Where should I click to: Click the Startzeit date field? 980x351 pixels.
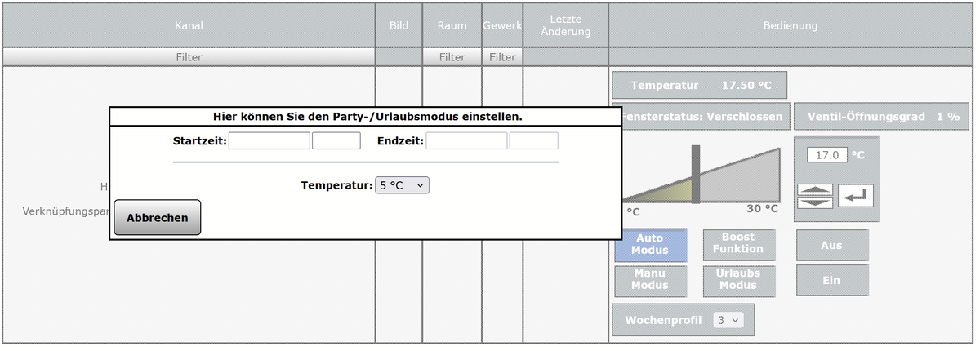coord(269,141)
